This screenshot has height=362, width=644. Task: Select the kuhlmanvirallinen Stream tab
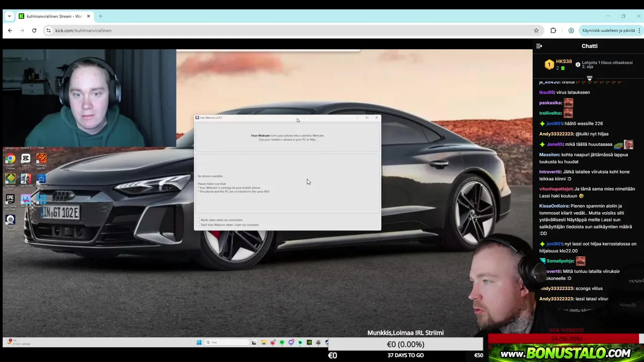point(54,16)
